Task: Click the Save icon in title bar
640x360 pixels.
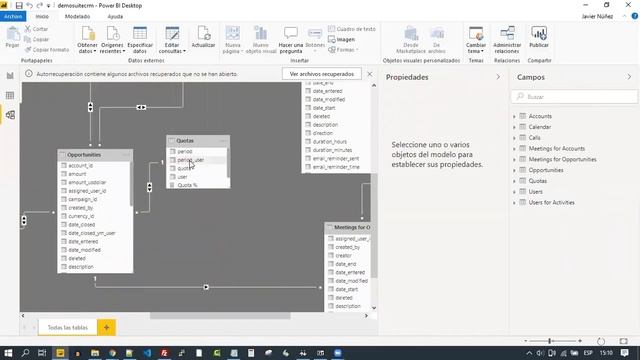Action: click(x=19, y=6)
